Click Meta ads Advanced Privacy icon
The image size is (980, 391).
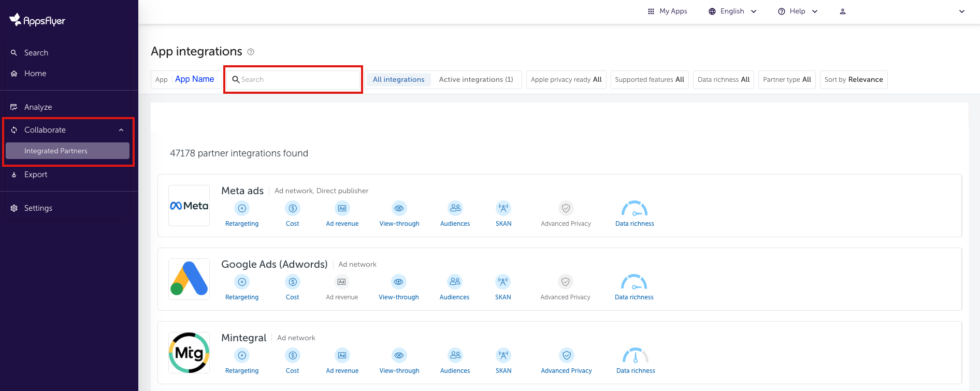[566, 208]
